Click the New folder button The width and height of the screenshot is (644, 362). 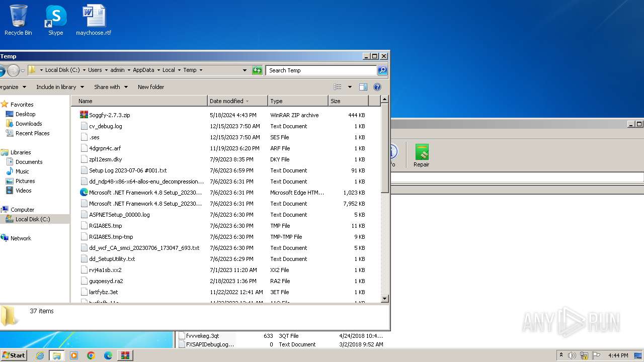pyautogui.click(x=151, y=87)
